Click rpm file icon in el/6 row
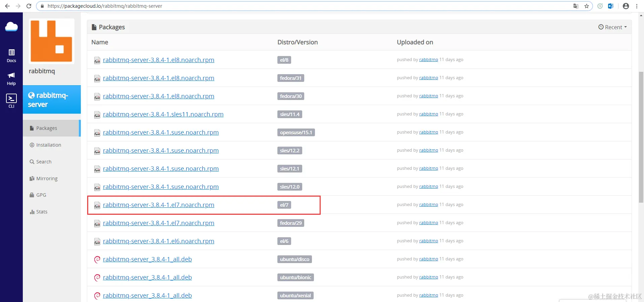This screenshot has height=302, width=644. coord(97,242)
